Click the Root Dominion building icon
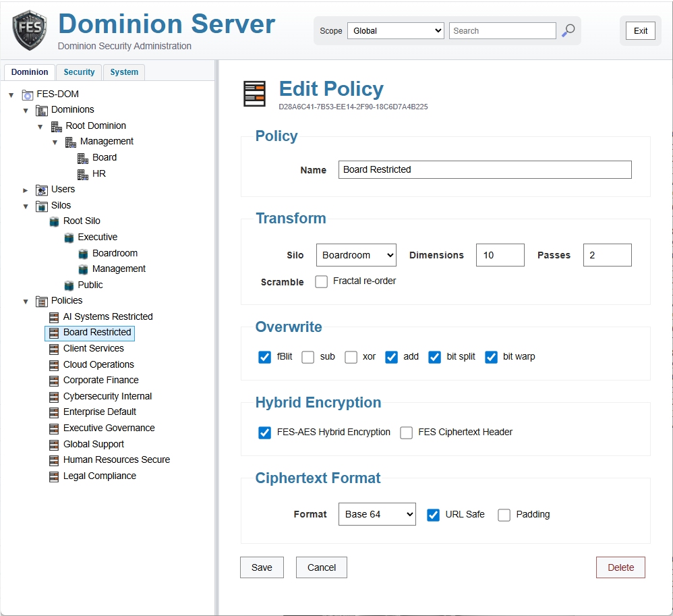 click(56, 126)
